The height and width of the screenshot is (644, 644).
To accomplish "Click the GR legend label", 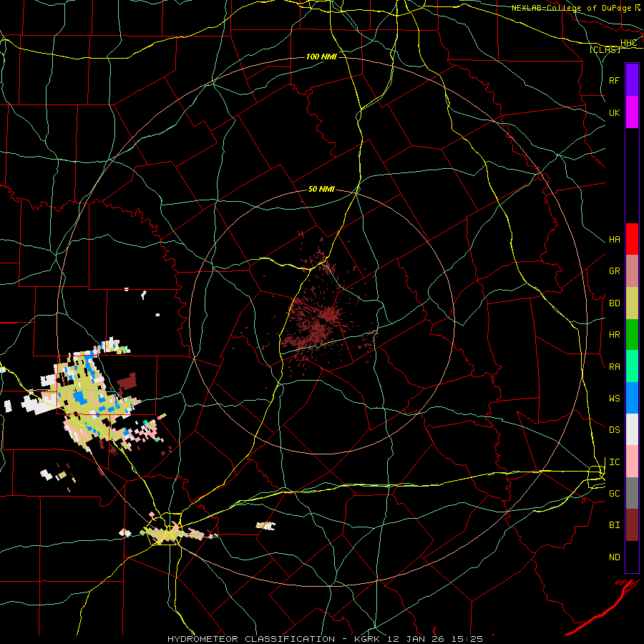I will pyautogui.click(x=614, y=271).
